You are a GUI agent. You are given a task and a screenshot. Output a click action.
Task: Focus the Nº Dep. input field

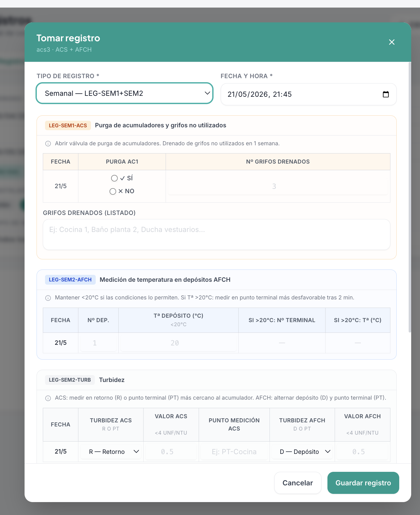coord(99,343)
